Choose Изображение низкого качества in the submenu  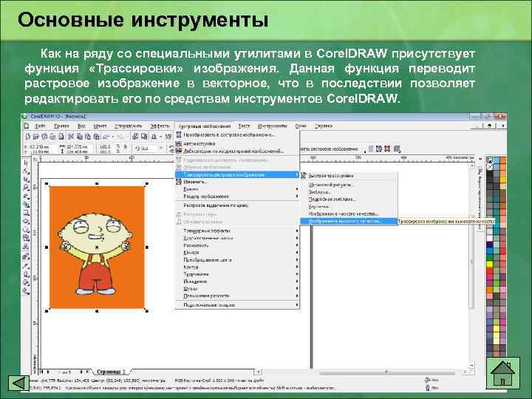(x=349, y=214)
